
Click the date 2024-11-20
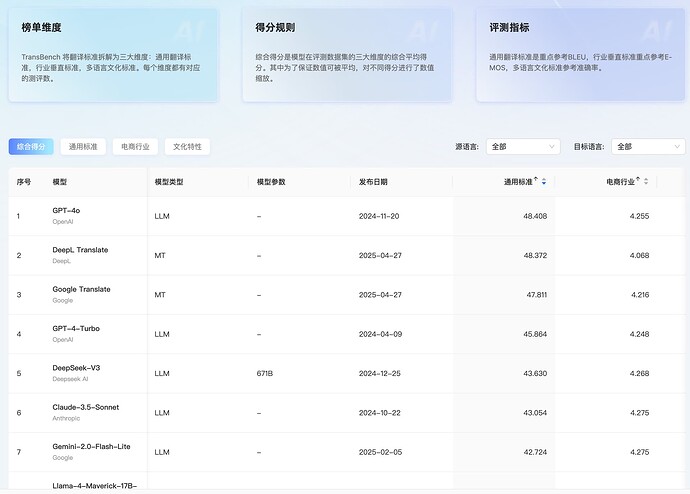click(x=379, y=216)
